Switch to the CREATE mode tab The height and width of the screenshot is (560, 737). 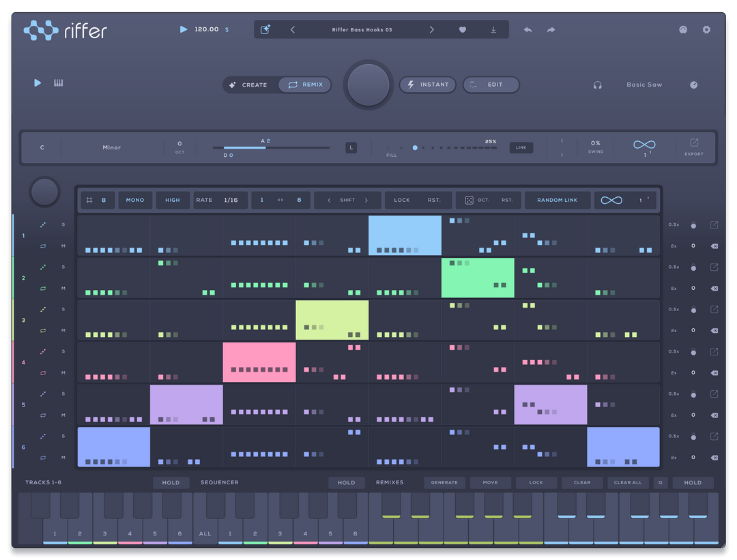250,85
